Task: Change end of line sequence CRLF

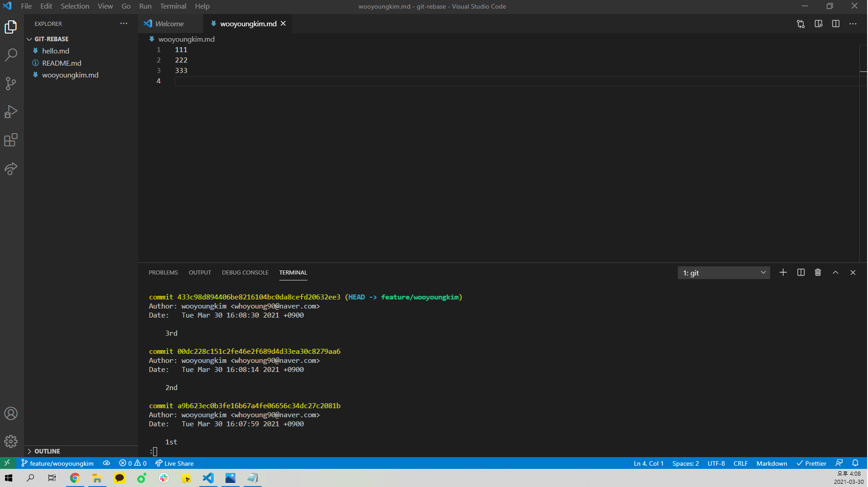Action: pos(740,463)
